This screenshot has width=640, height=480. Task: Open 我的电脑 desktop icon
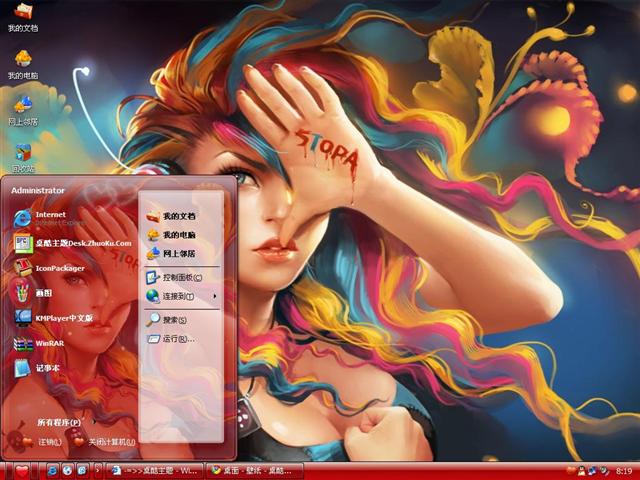pyautogui.click(x=23, y=64)
